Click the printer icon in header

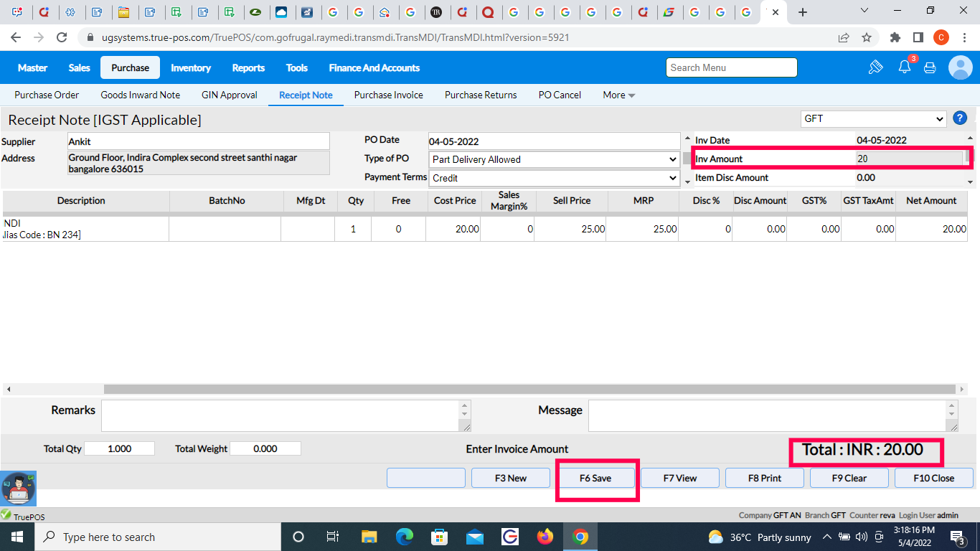(x=930, y=67)
